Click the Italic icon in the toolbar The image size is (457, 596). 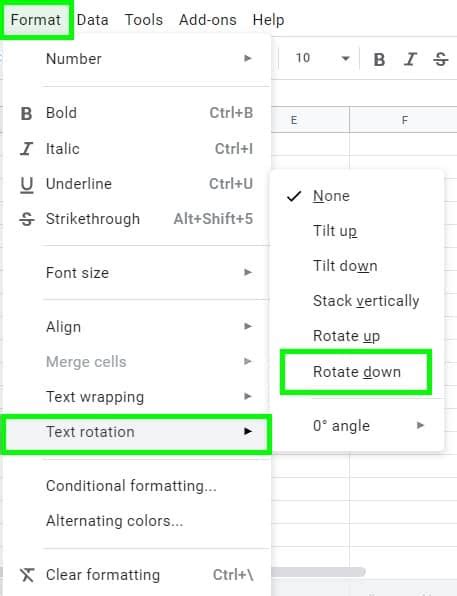pyautogui.click(x=410, y=59)
